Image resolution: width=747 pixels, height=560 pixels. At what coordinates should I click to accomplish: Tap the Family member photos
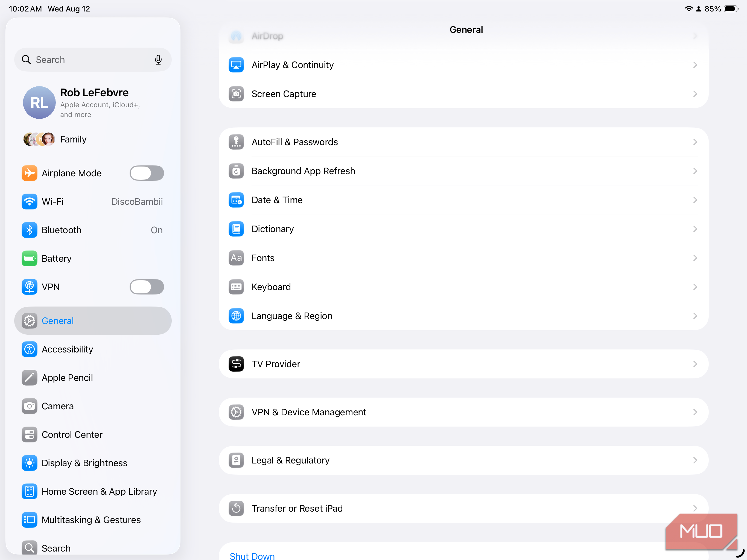tap(39, 139)
